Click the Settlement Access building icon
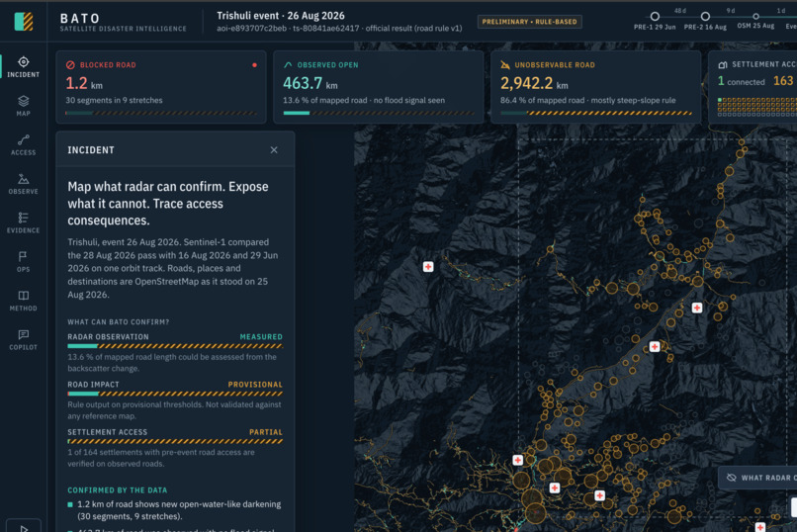 click(x=722, y=65)
